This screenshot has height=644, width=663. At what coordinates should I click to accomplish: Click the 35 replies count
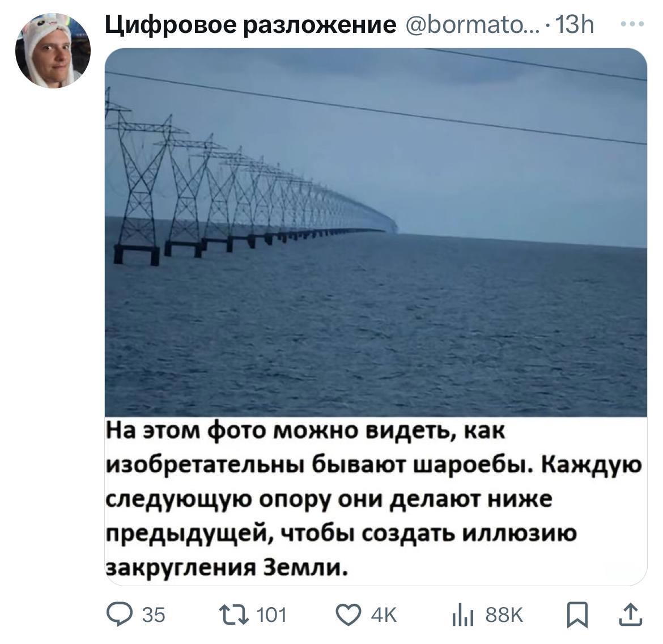pos(154,615)
